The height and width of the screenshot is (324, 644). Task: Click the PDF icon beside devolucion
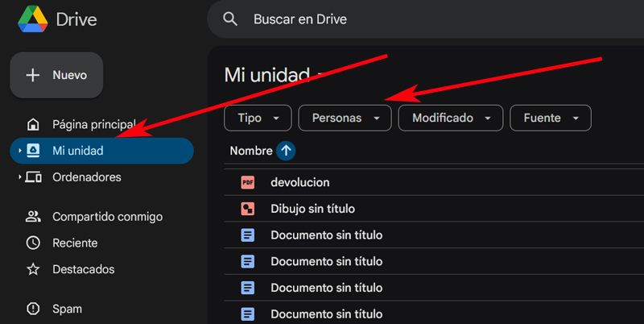tap(248, 183)
